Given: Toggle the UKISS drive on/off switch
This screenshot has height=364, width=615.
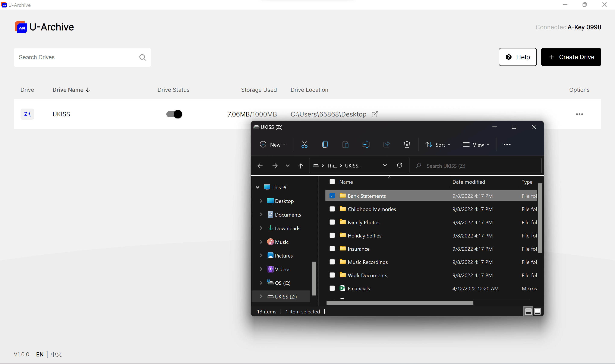Looking at the screenshot, I should click(x=173, y=114).
